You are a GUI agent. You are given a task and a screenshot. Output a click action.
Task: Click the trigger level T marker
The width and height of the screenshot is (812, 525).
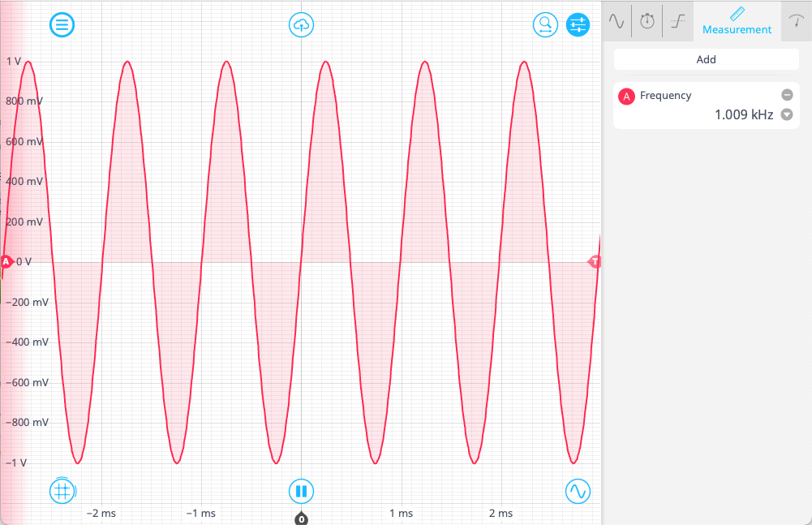[x=595, y=262]
